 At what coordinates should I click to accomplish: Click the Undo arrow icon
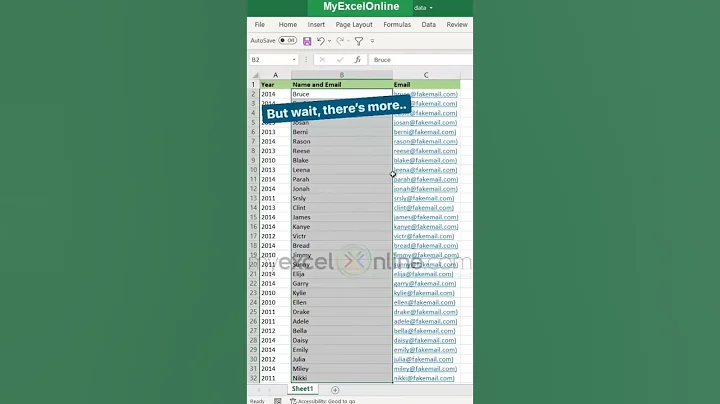click(x=321, y=41)
